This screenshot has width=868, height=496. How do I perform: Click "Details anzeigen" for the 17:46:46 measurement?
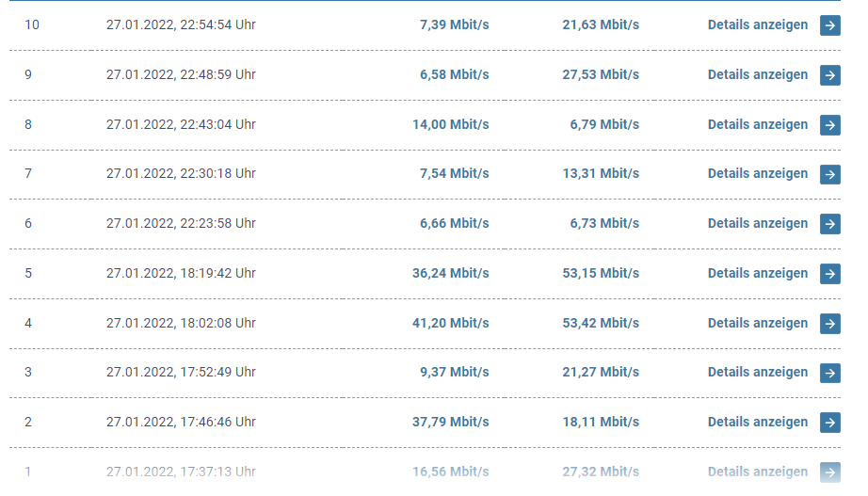coord(757,422)
